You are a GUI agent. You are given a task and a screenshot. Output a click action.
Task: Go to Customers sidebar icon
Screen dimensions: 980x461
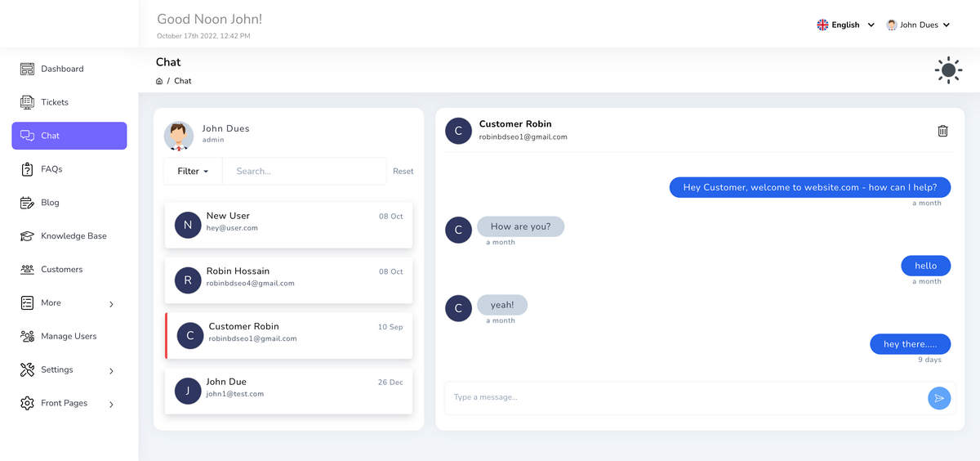point(27,269)
